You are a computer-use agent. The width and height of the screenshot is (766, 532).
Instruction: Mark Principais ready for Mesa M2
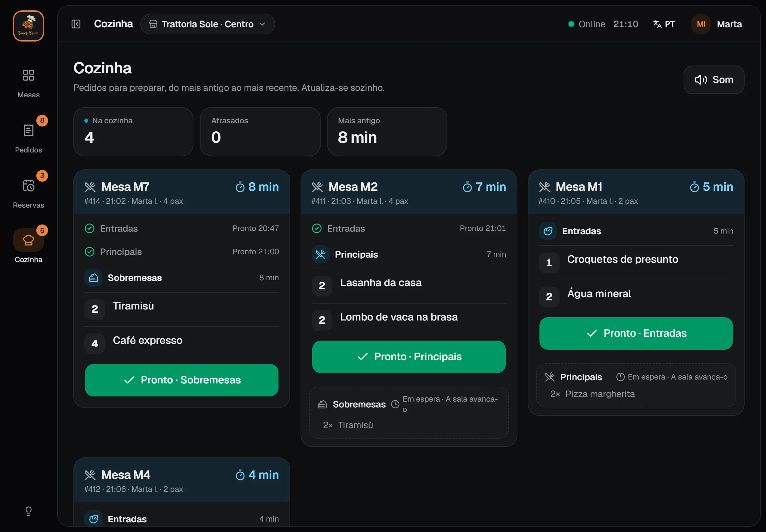pyautogui.click(x=409, y=357)
